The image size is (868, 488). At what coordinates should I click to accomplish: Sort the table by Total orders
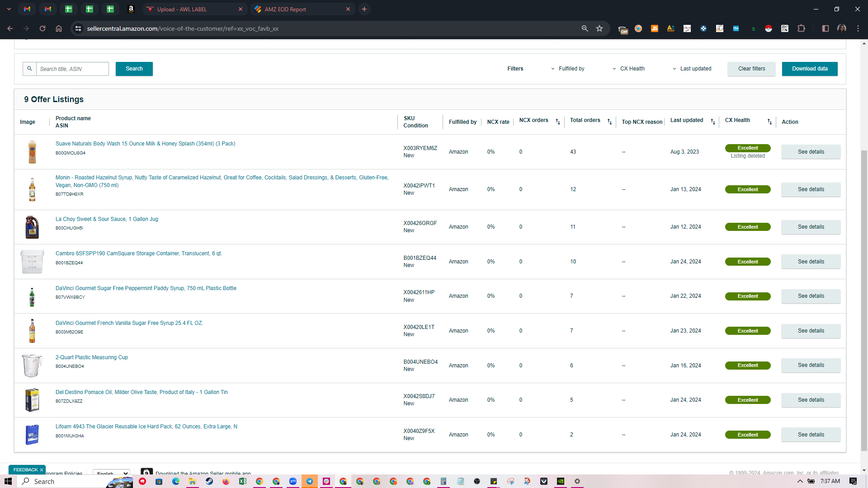(609, 122)
